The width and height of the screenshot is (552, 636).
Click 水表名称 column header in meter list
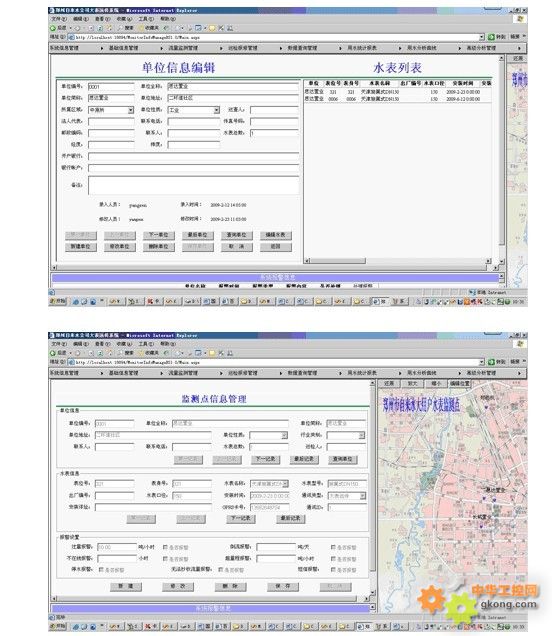click(379, 83)
